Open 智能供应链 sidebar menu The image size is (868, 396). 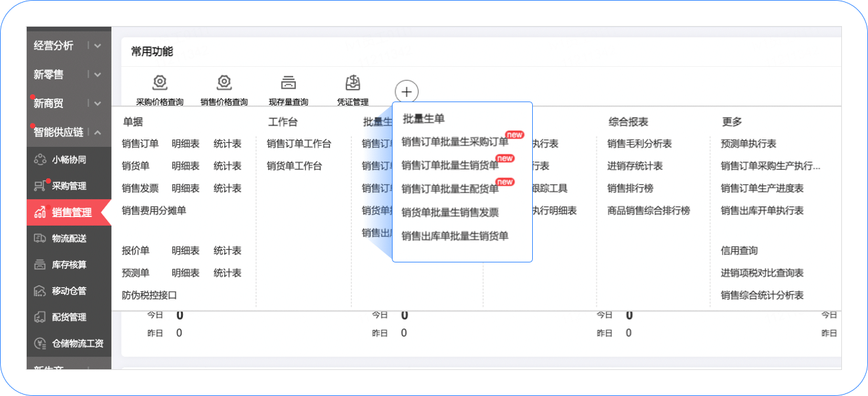[x=59, y=132]
